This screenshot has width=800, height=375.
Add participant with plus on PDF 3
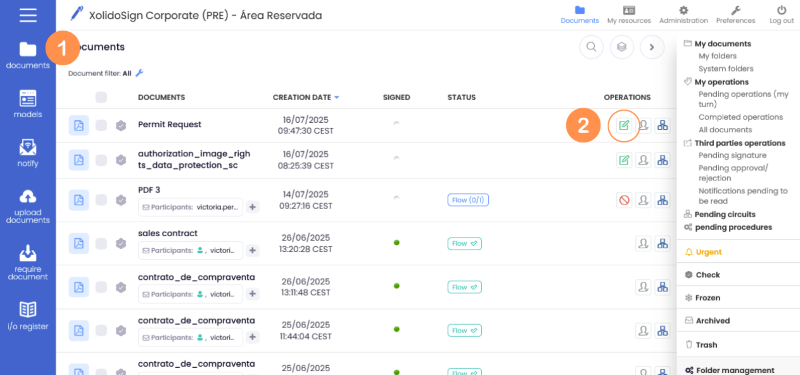coord(253,207)
